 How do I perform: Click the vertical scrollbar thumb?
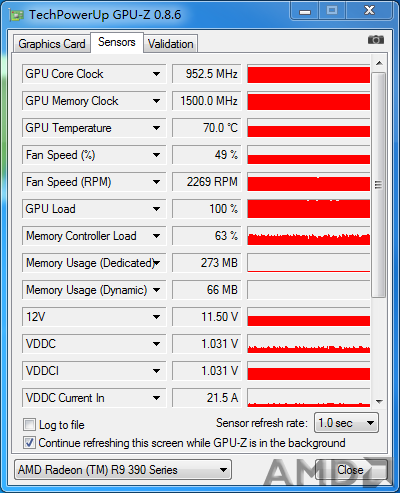pos(379,185)
